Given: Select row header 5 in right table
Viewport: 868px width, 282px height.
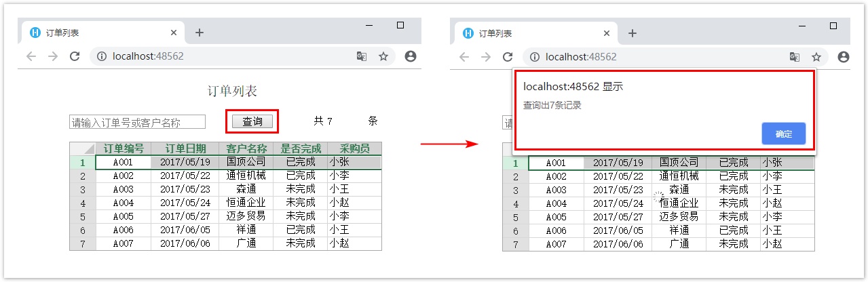Looking at the screenshot, I should (516, 217).
